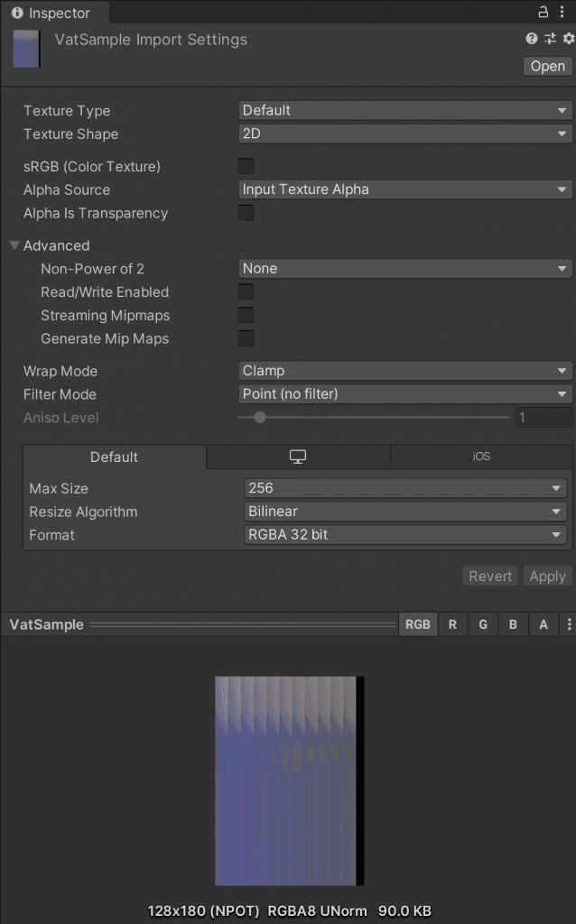Open preview panel more options menu

point(568,624)
